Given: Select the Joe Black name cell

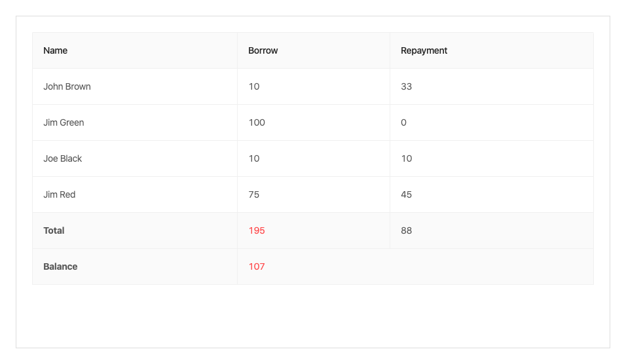Looking at the screenshot, I should 63,158.
